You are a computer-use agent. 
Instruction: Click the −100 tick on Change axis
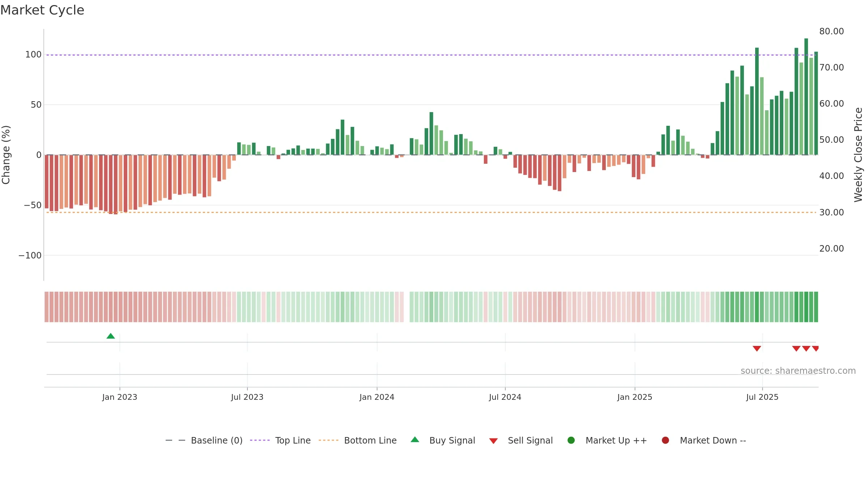30,256
